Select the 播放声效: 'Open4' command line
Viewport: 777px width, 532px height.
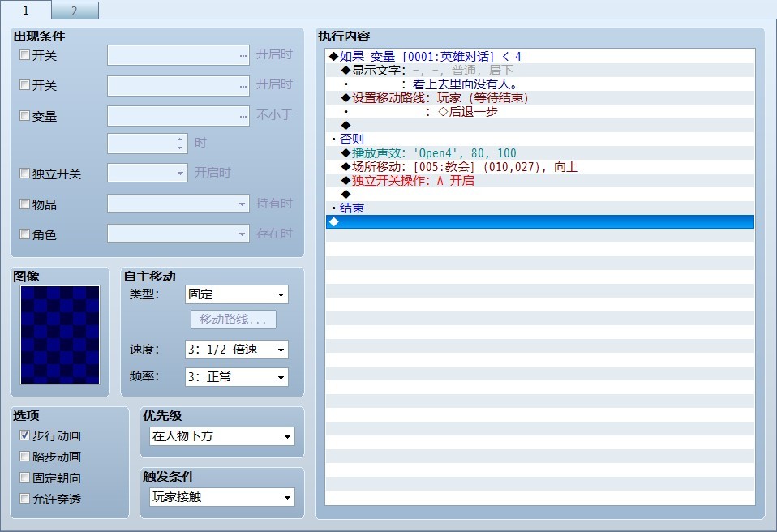(540, 153)
